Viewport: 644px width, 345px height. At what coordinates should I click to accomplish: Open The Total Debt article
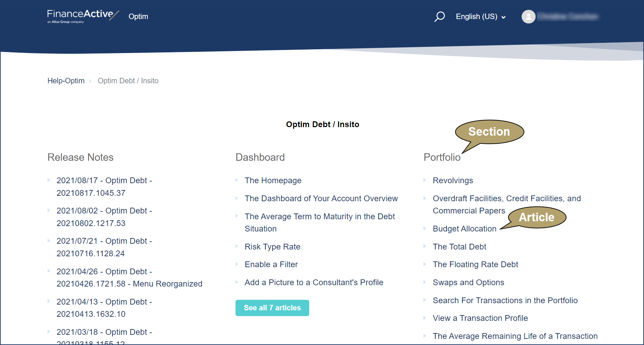click(459, 247)
